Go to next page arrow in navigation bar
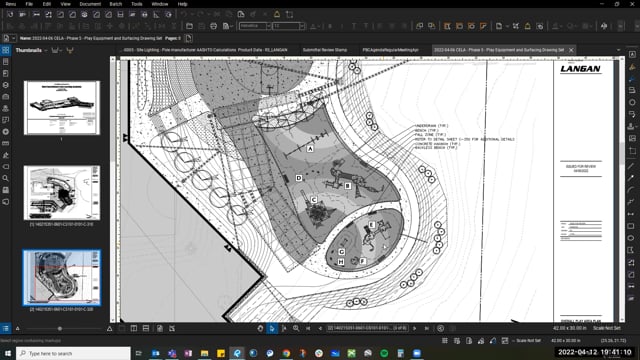This screenshot has width=640, height=360. coord(415,329)
